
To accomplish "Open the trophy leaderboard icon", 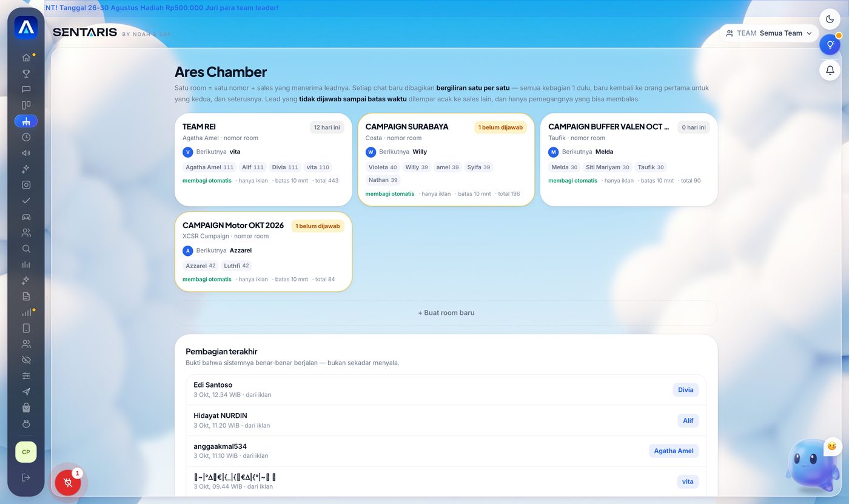I will tap(26, 73).
